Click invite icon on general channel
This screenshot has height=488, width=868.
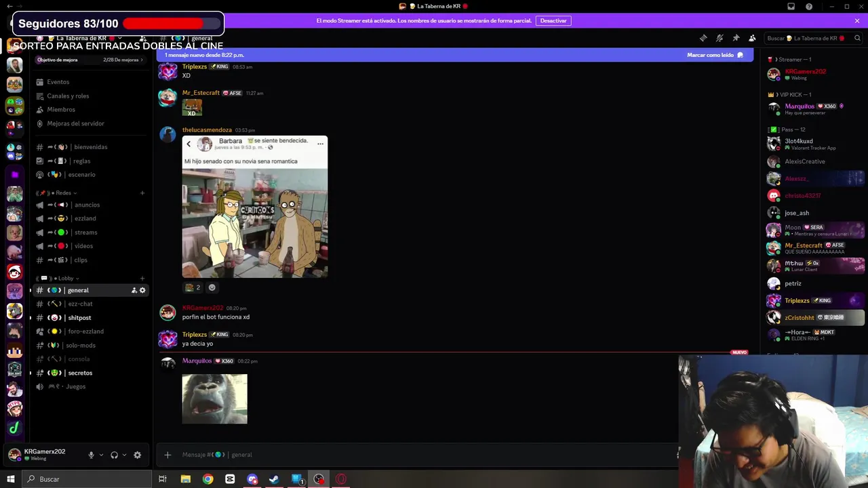coord(134,290)
